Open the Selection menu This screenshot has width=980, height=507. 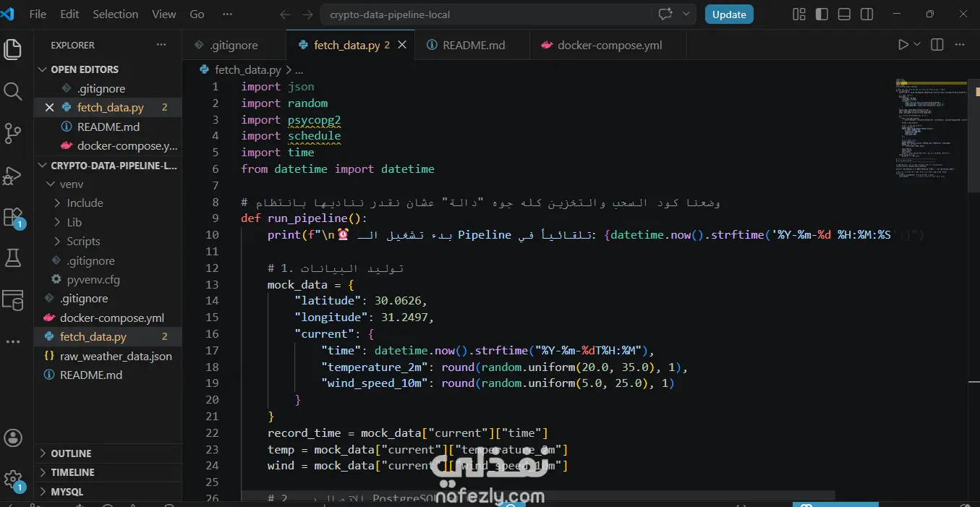click(115, 14)
